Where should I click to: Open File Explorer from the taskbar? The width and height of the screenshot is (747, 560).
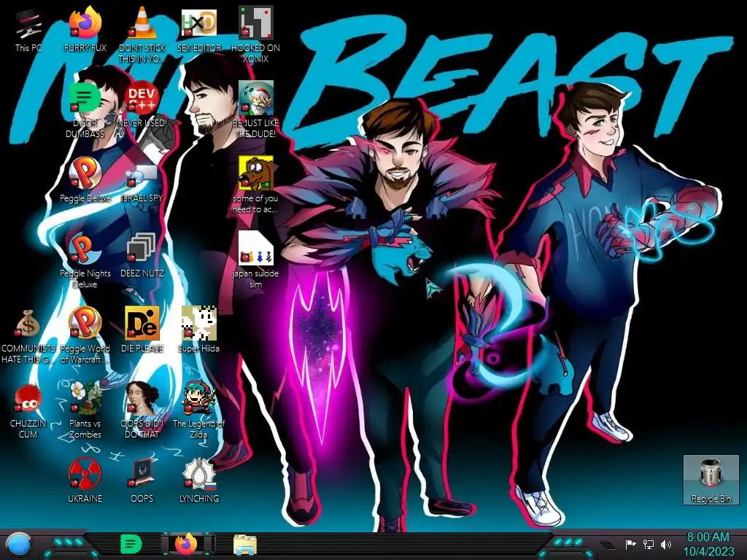click(245, 544)
